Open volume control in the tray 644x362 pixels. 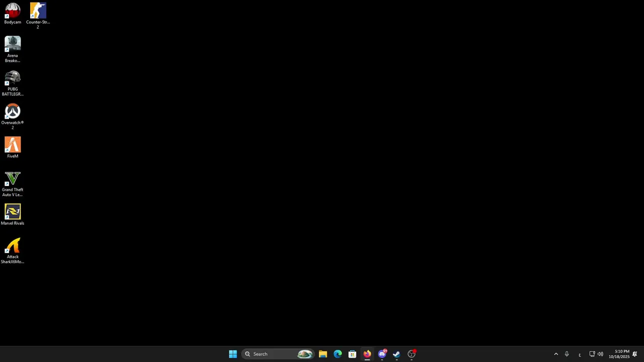(x=600, y=354)
